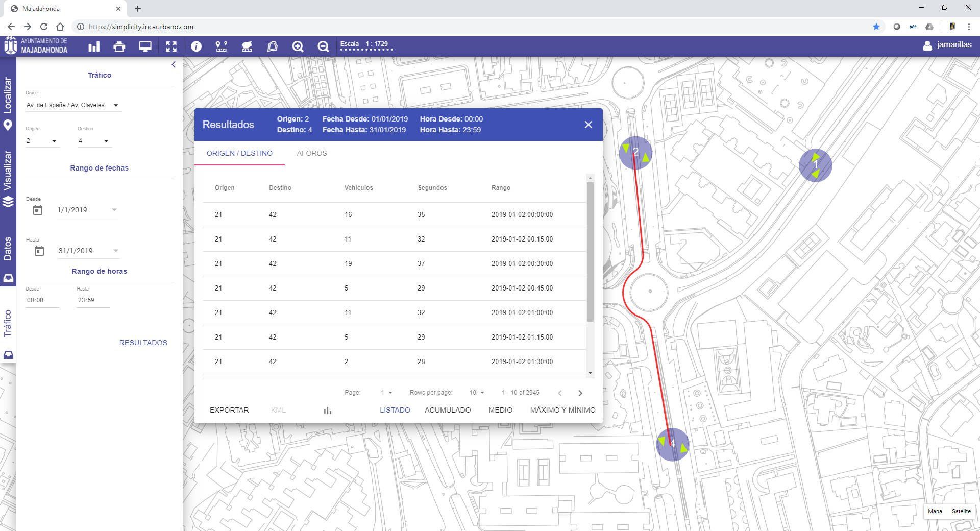980x531 pixels.
Task: Select the measure distance tool
Action: (x=221, y=47)
